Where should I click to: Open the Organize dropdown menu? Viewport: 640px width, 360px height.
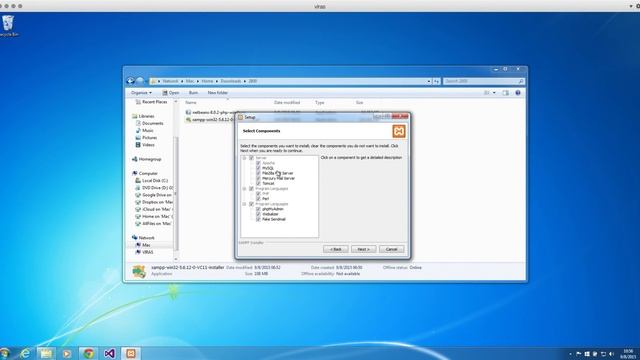point(141,93)
